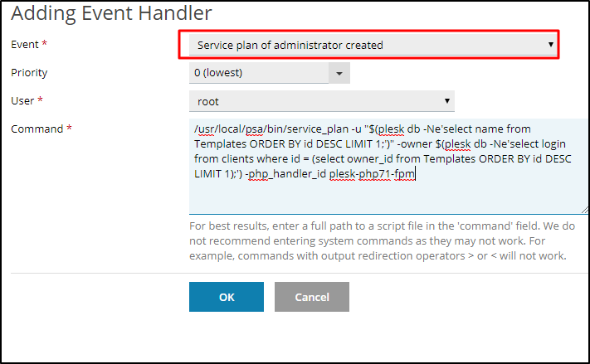
Task: Click the small arrow in the User dropdown
Action: [x=448, y=101]
